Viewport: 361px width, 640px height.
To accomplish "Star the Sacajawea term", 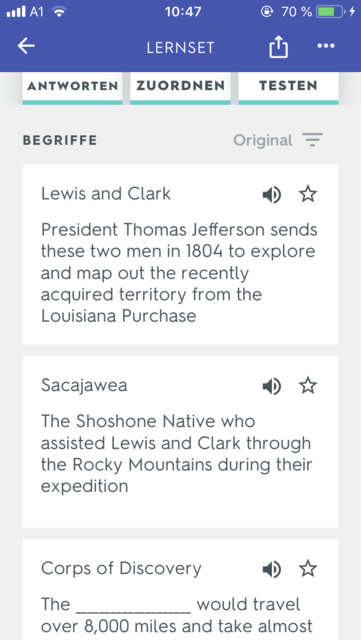I will click(x=308, y=385).
